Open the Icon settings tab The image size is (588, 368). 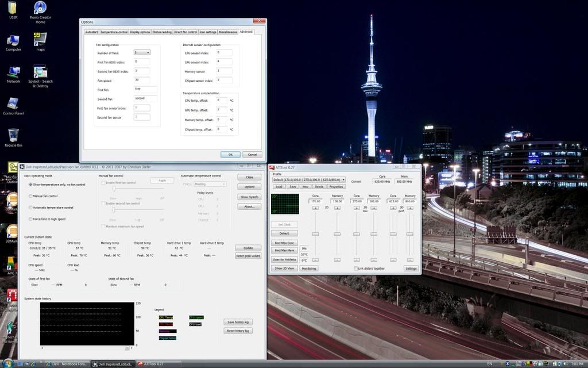208,32
